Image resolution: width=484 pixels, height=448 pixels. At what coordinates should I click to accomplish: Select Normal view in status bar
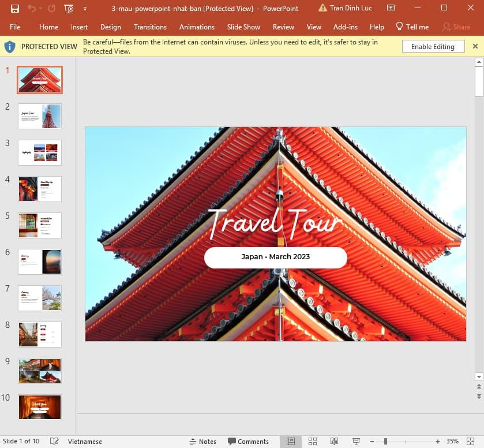click(x=290, y=442)
